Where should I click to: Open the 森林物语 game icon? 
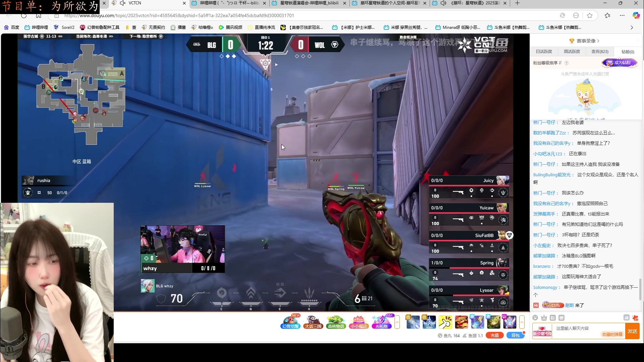(336, 322)
